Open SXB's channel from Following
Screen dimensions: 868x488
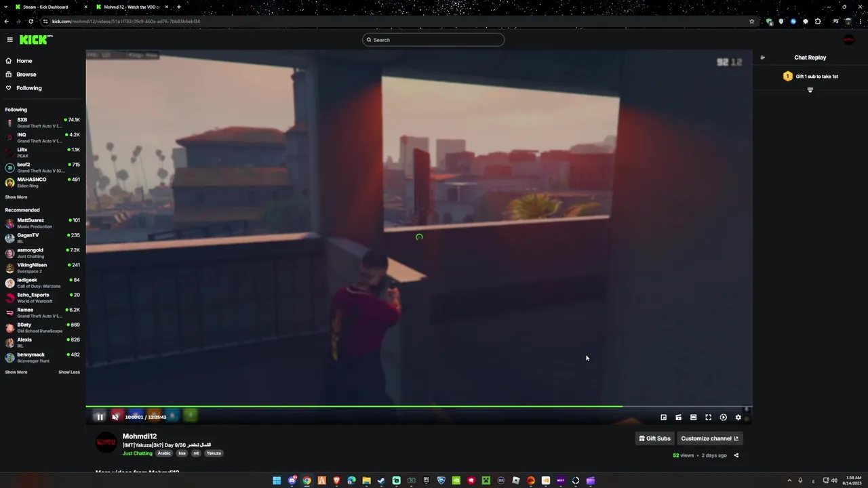tap(43, 123)
